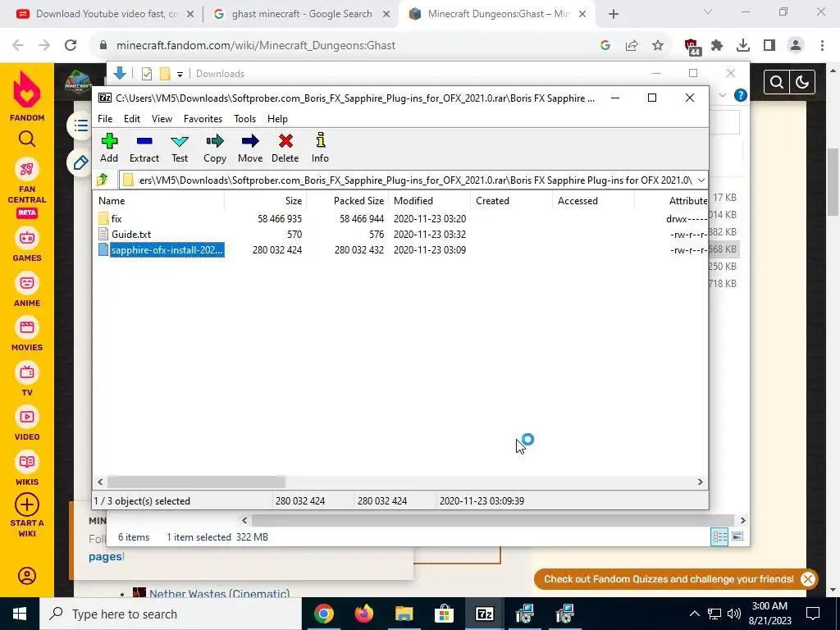The width and height of the screenshot is (840, 630).
Task: Click the Chrome back arrow
Action: (18, 46)
